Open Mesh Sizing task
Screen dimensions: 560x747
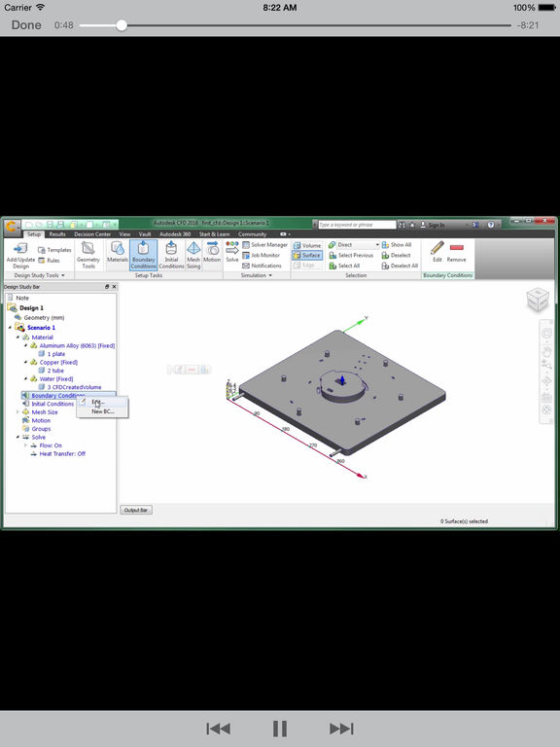coord(193,255)
